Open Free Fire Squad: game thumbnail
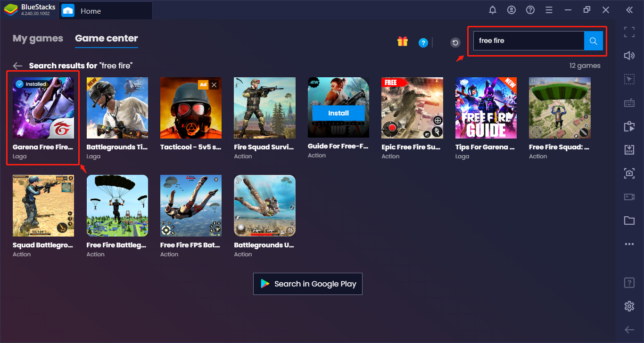This screenshot has width=644, height=343. (x=560, y=107)
